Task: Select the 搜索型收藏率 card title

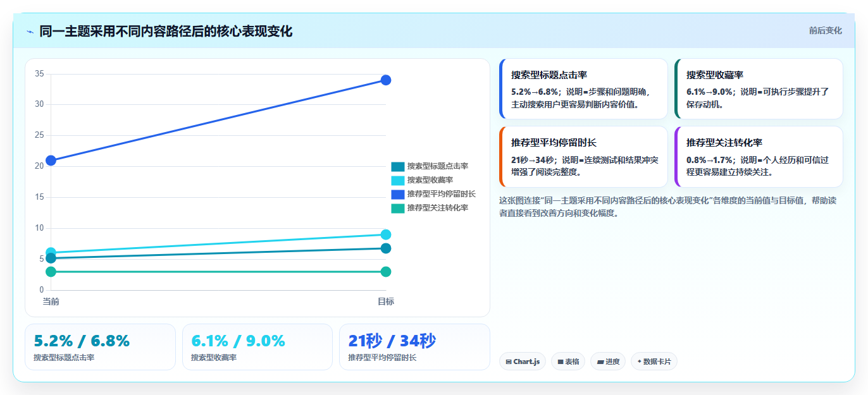Action: click(x=715, y=75)
